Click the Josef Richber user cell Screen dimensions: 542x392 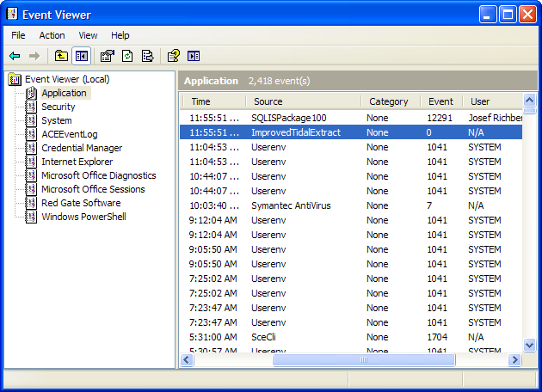(x=496, y=118)
